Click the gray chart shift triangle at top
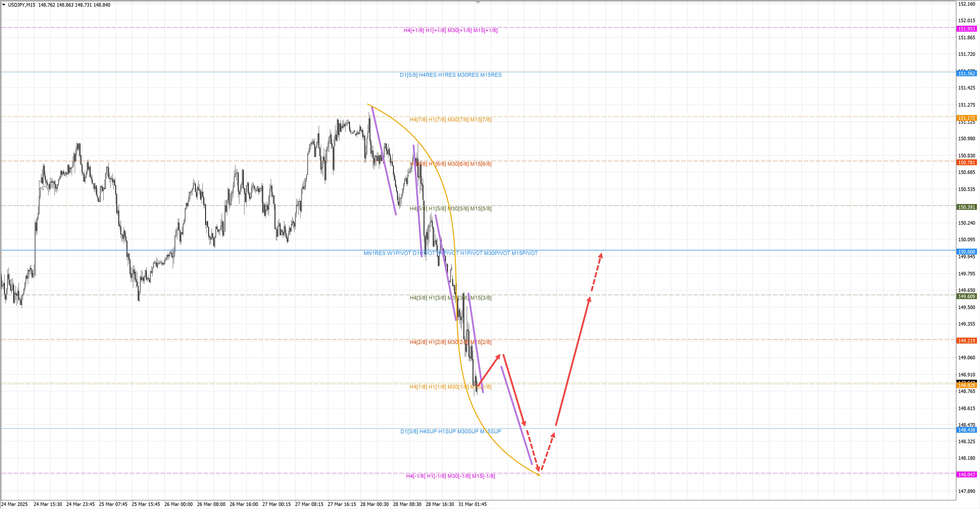980x509 pixels. pos(478,3)
